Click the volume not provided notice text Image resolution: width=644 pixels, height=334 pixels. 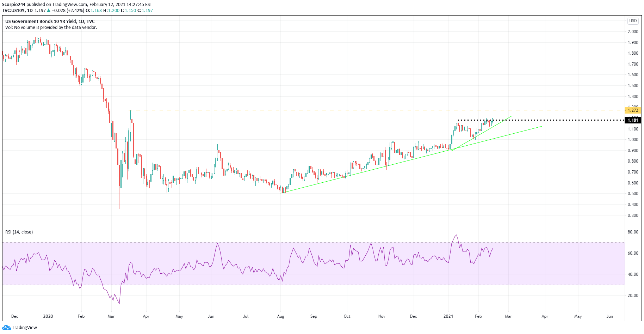tap(51, 28)
